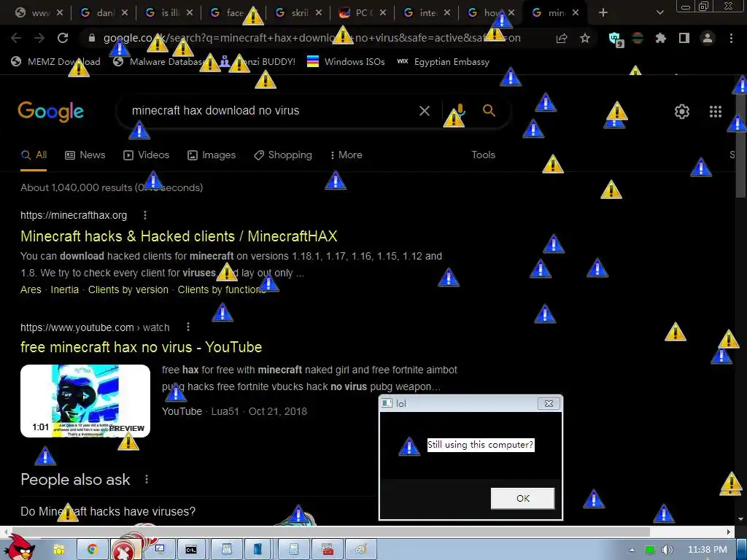Open options for the youtube.com result
Image resolution: width=747 pixels, height=560 pixels.
(x=188, y=327)
